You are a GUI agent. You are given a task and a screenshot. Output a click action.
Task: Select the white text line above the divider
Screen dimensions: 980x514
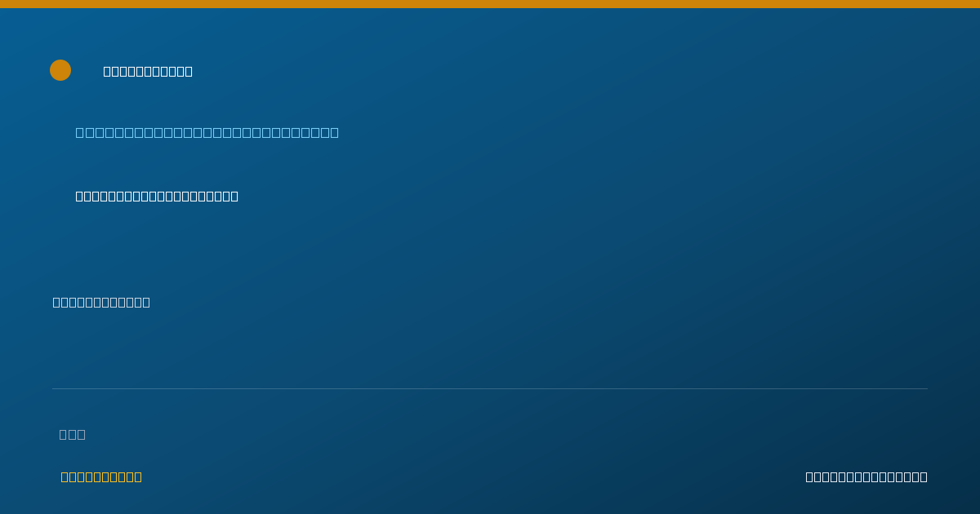point(101,302)
